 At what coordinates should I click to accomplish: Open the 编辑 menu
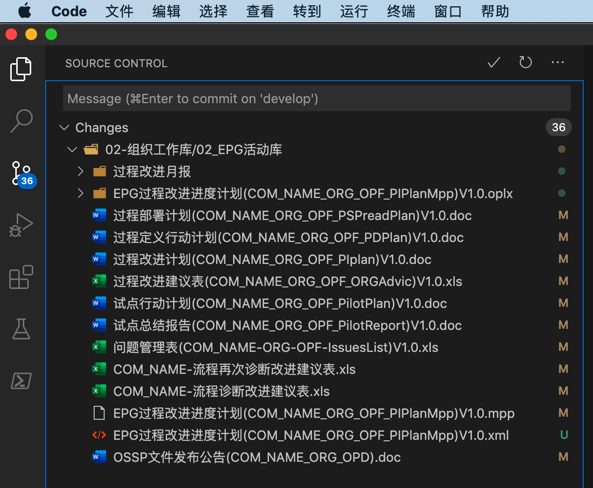166,11
